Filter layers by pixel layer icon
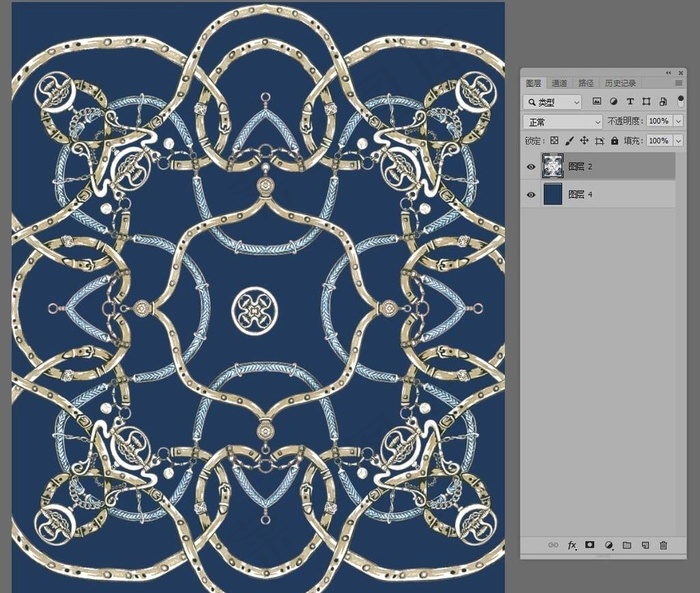The width and height of the screenshot is (700, 593). (597, 102)
